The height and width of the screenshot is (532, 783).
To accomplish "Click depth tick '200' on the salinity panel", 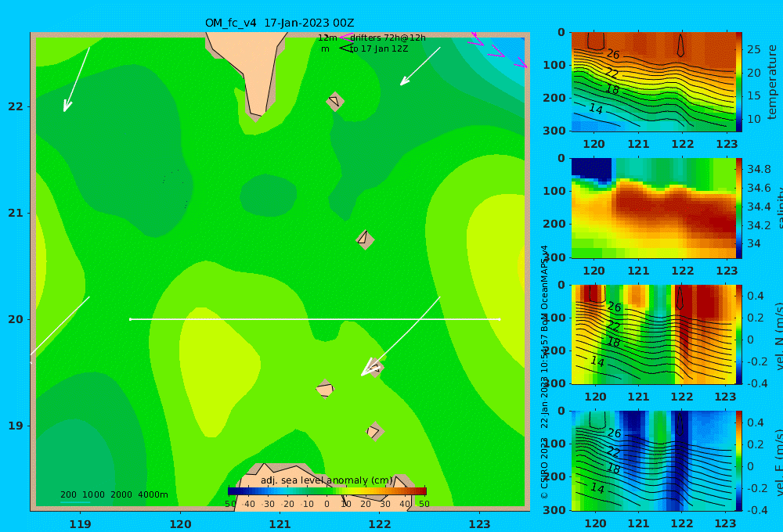I will [554, 224].
